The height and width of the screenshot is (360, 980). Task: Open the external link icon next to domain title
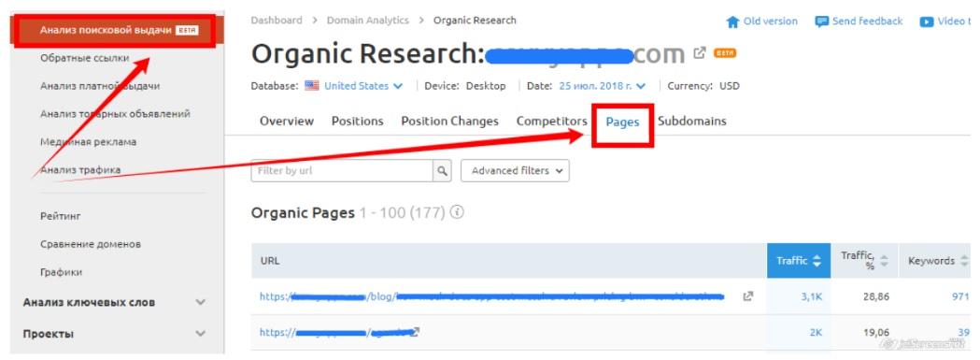tap(701, 52)
